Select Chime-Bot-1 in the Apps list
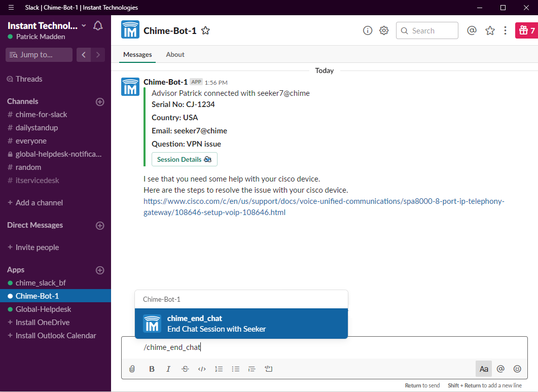The height and width of the screenshot is (392, 538). [x=56, y=296]
